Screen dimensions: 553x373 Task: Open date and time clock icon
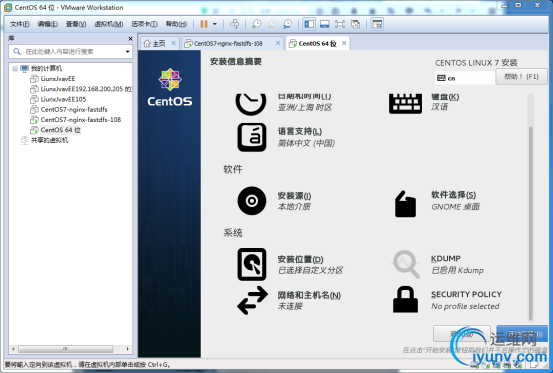251,104
